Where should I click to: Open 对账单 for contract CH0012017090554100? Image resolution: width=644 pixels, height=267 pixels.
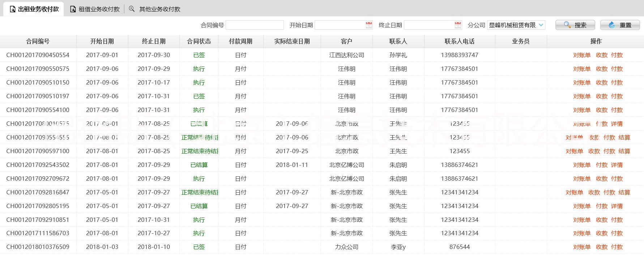click(582, 110)
